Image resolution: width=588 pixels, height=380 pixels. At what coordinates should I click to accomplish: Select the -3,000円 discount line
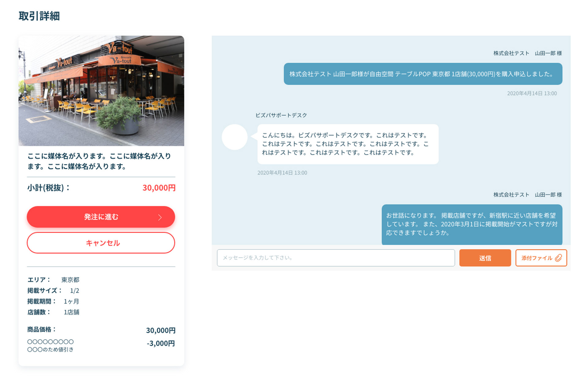coord(161,344)
